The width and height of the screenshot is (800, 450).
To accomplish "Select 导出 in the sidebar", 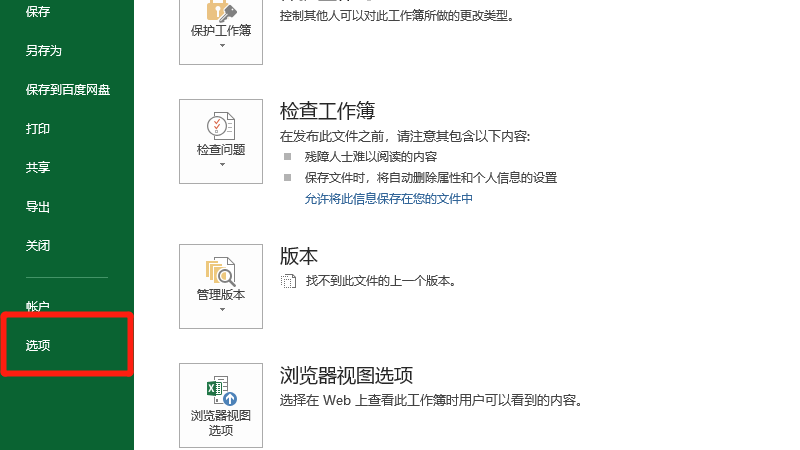I will pos(38,207).
